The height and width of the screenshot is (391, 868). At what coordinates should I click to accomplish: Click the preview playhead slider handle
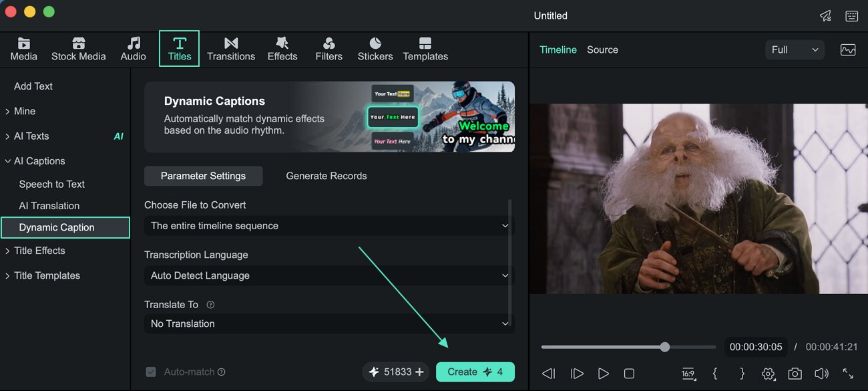point(664,347)
